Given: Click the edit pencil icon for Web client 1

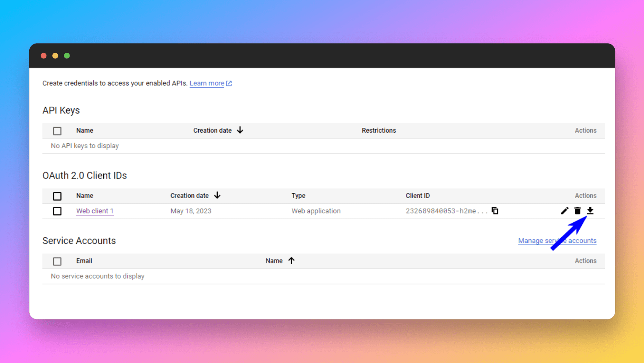Looking at the screenshot, I should coord(565,211).
